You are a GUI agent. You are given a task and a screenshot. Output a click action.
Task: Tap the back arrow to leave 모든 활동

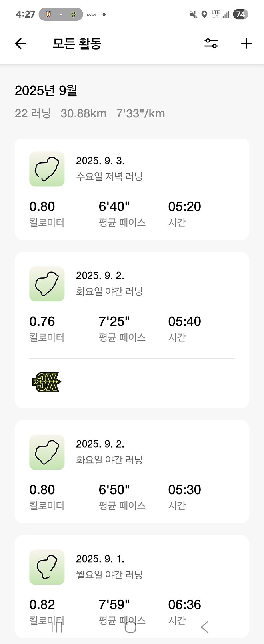coord(20,43)
